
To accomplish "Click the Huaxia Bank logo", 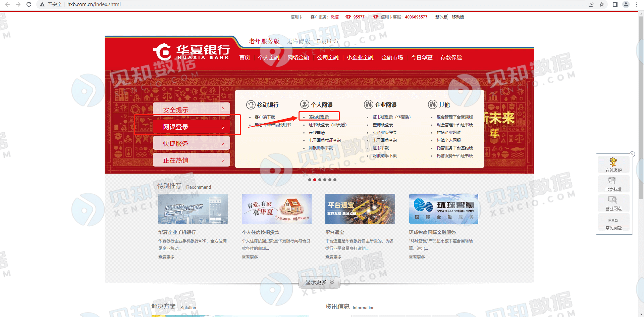I will (x=191, y=52).
